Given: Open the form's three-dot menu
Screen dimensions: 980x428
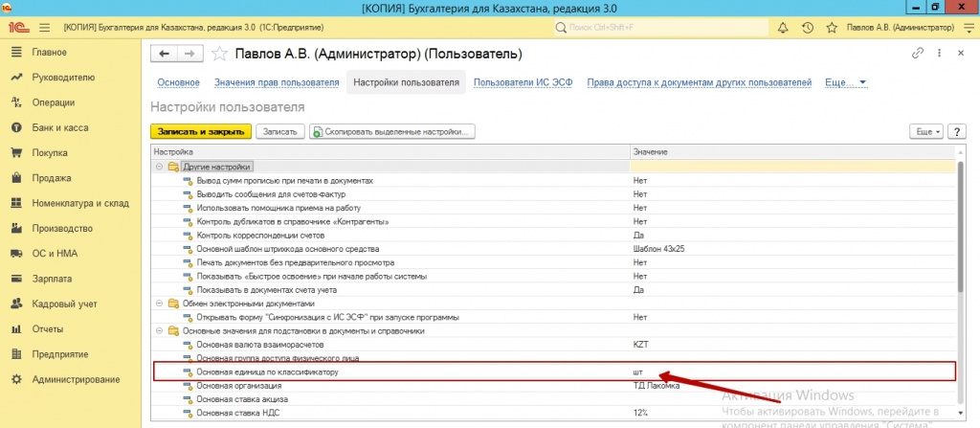Looking at the screenshot, I should [x=939, y=54].
